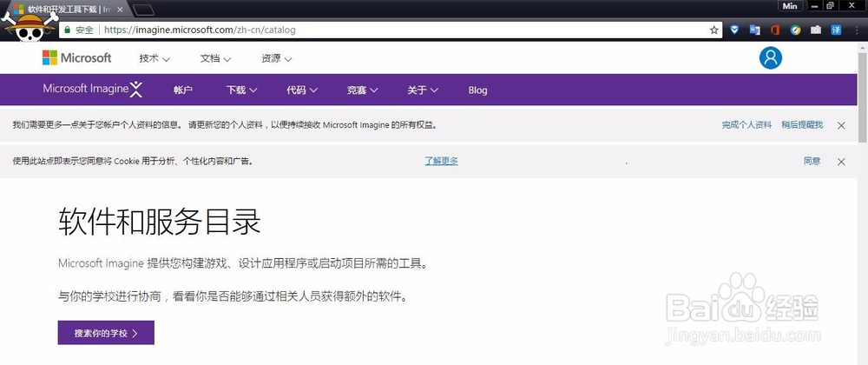
Task: Click the 完成个人资料 link
Action: [746, 124]
